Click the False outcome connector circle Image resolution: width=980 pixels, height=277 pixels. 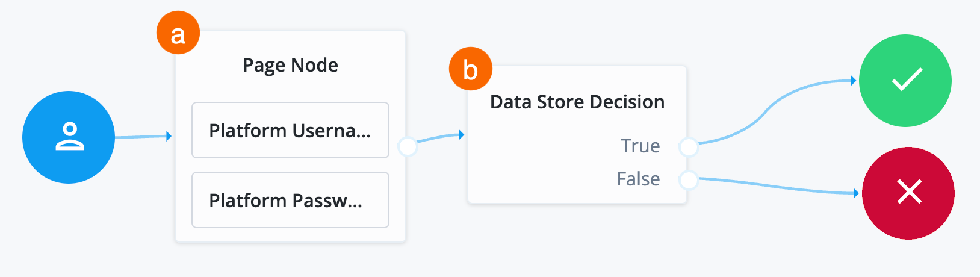pos(688,179)
